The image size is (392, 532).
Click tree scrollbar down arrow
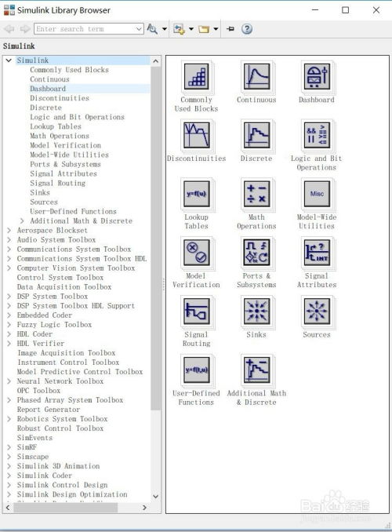(156, 497)
